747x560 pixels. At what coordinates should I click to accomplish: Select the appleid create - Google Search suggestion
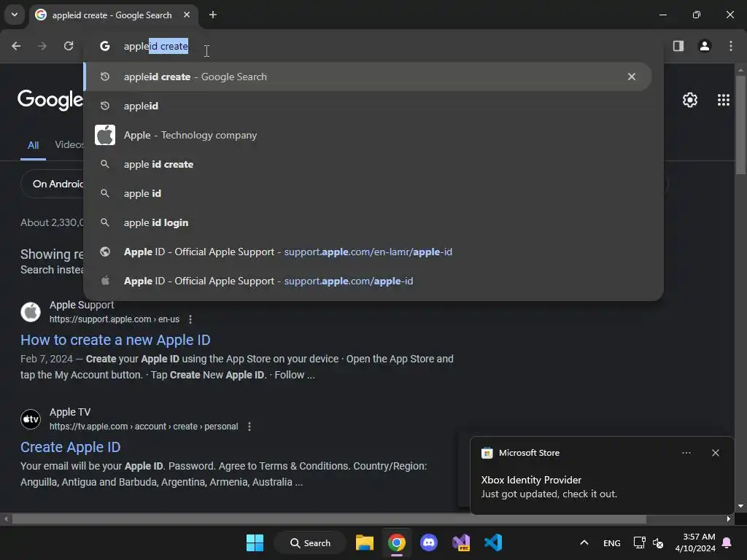[x=368, y=77]
